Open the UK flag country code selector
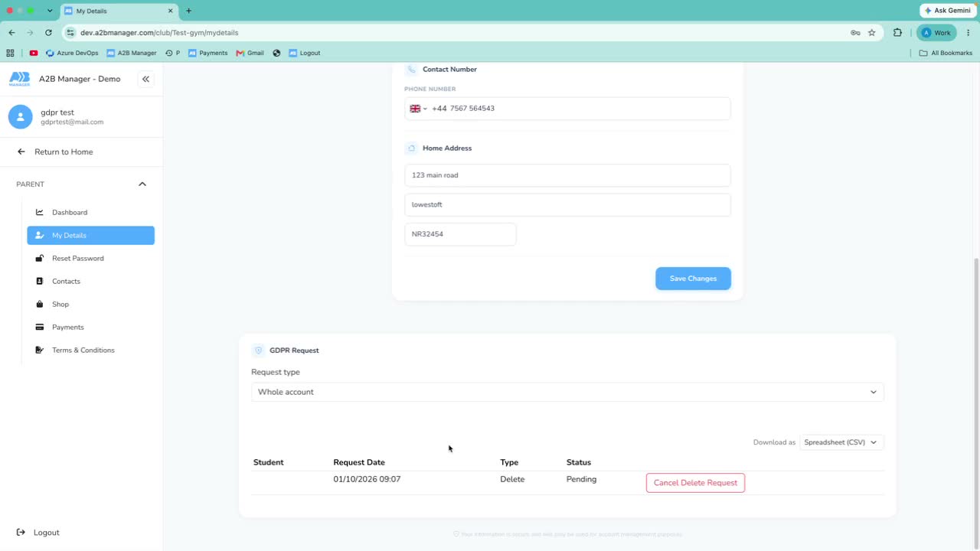Viewport: 980px width, 551px height. click(x=418, y=109)
